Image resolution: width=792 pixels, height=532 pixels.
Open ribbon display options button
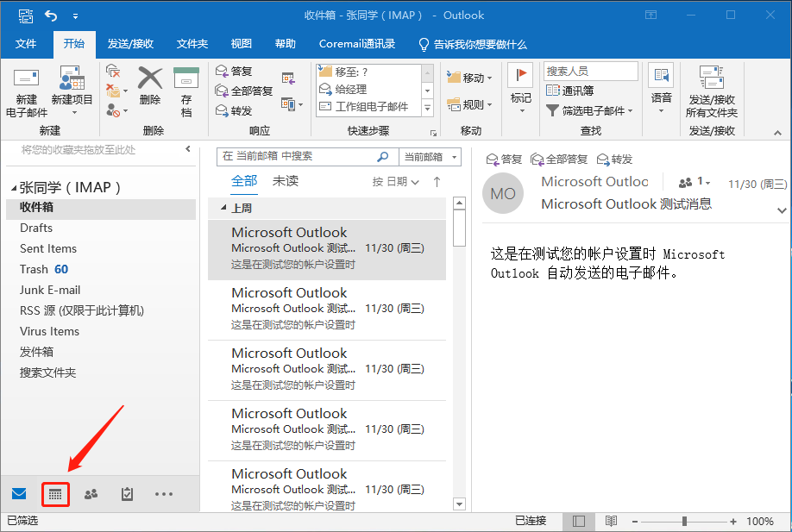[x=651, y=16]
